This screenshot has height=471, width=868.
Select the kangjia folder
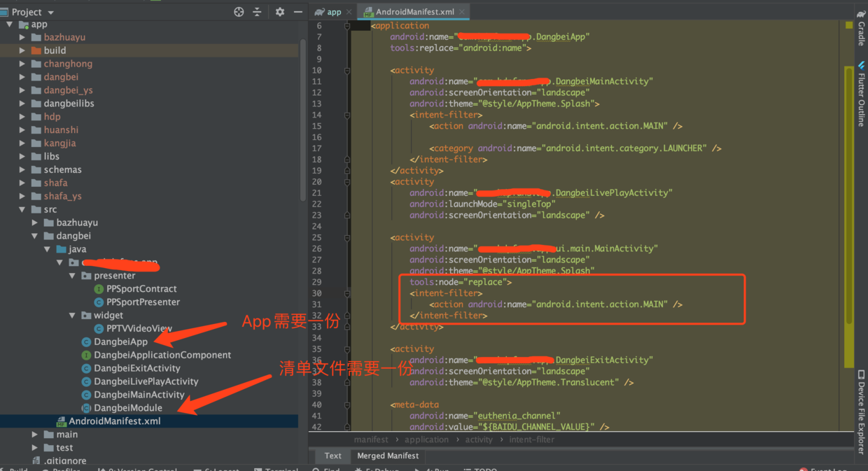pos(60,143)
